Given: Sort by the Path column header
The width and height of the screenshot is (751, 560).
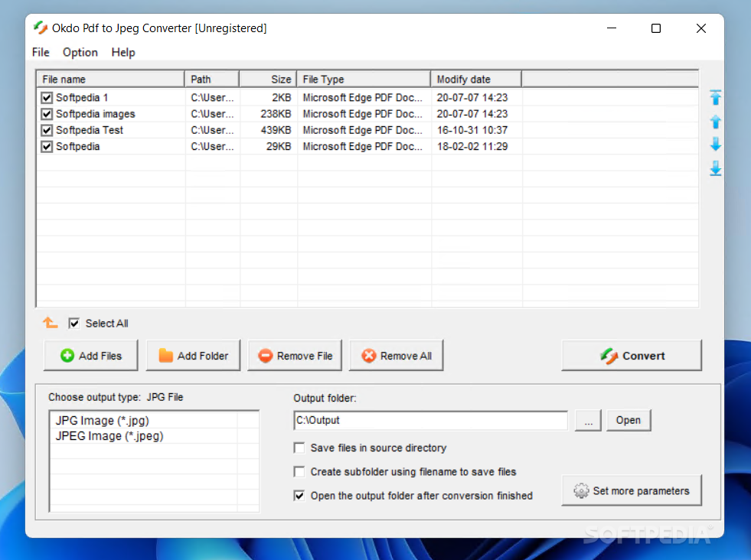Looking at the screenshot, I should tap(212, 79).
